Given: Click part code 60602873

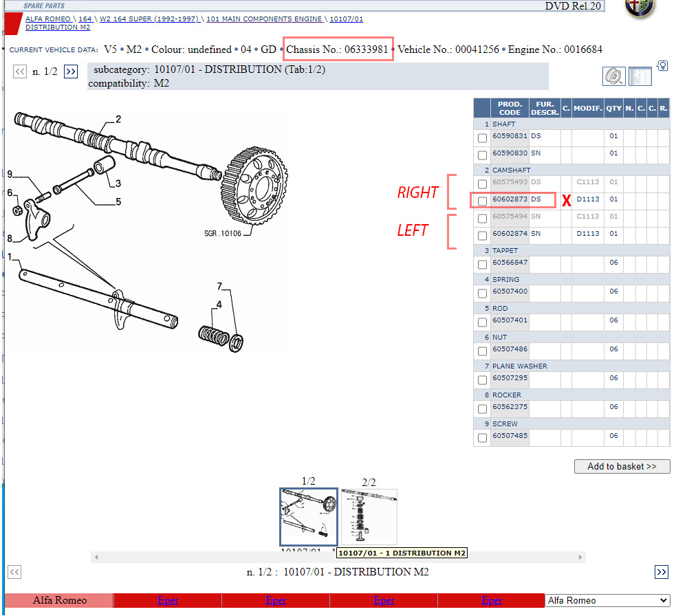Looking at the screenshot, I should [x=510, y=199].
